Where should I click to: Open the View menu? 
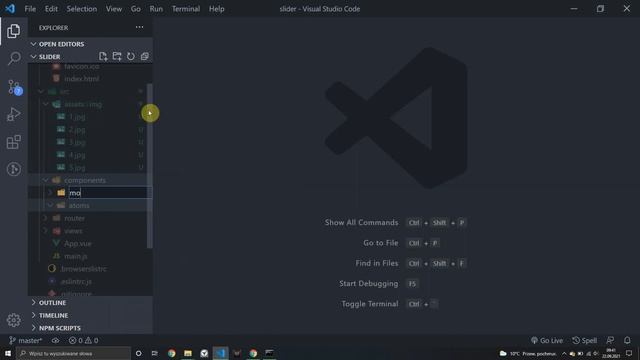coord(114,9)
